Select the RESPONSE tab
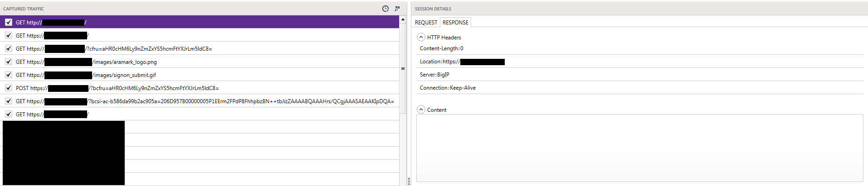The width and height of the screenshot is (868, 186). [x=455, y=23]
